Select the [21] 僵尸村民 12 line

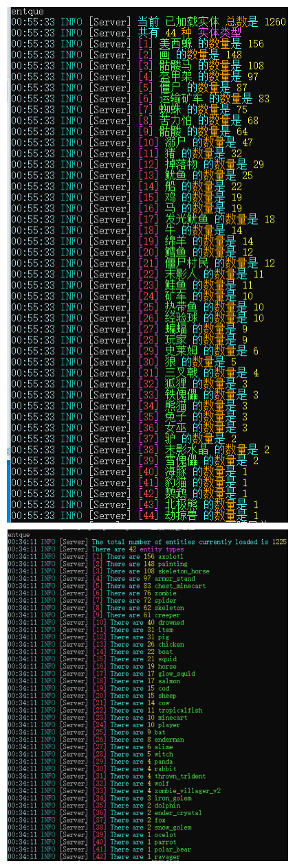[143, 263]
